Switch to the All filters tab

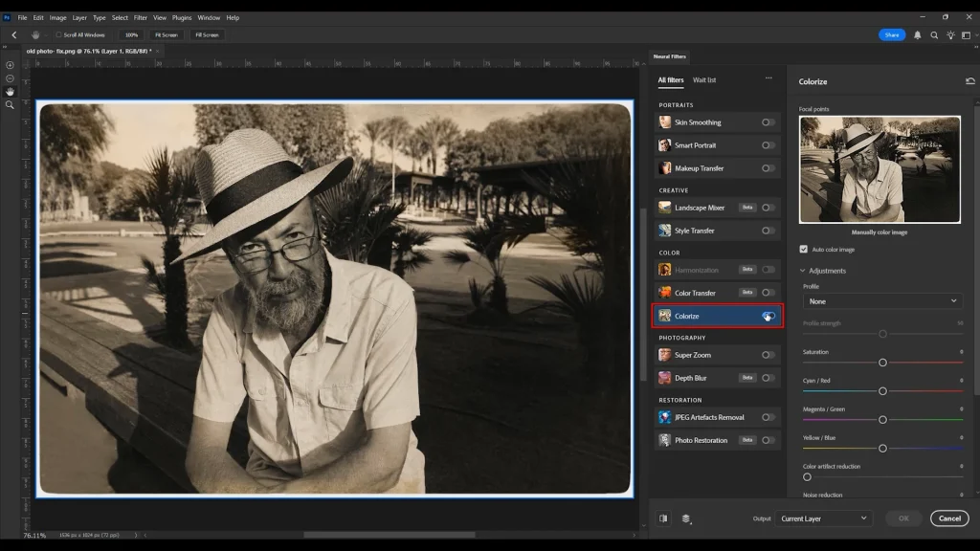point(671,80)
